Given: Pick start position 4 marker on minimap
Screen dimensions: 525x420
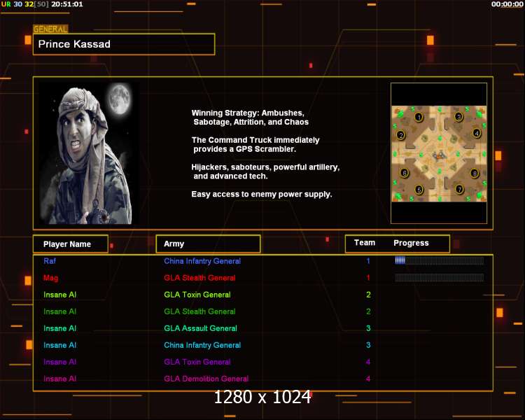Looking at the screenshot, I should pyautogui.click(x=477, y=133).
